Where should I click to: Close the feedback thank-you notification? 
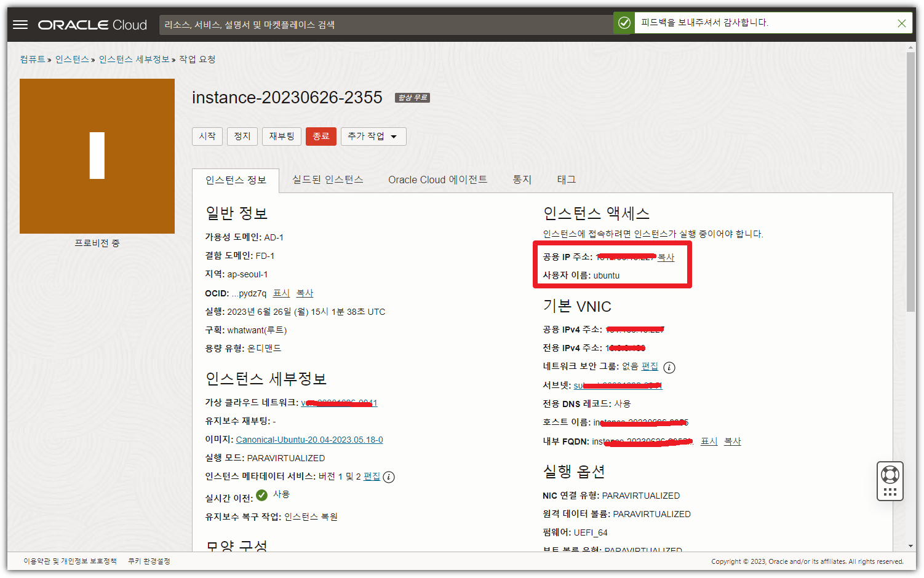901,23
